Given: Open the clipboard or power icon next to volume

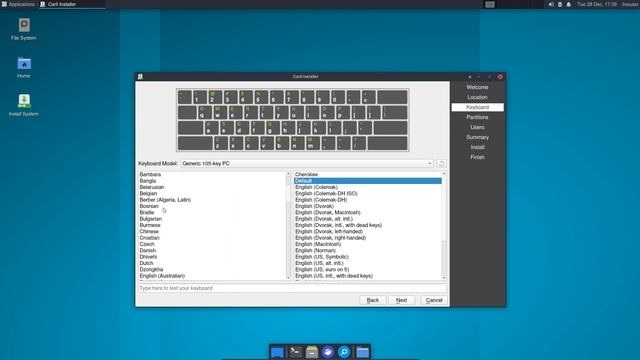Looking at the screenshot, I should [560, 4].
